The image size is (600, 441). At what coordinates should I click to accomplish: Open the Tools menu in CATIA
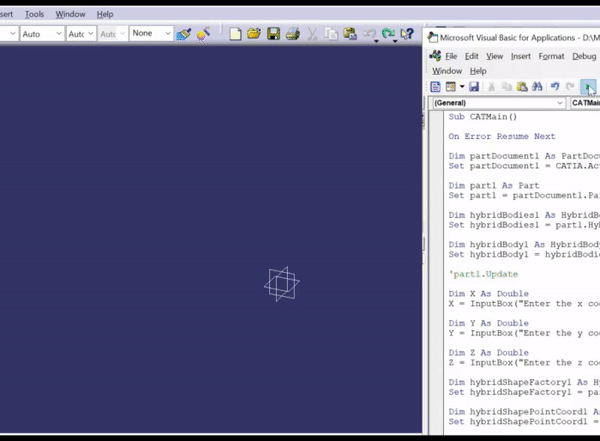tap(34, 14)
